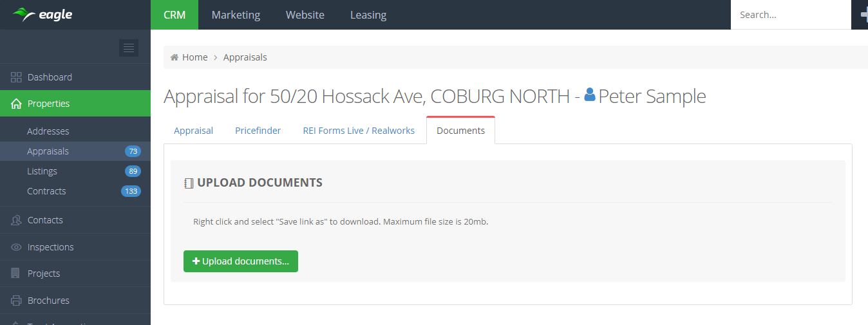Select Listings under Properties
868x325 pixels.
tap(42, 171)
